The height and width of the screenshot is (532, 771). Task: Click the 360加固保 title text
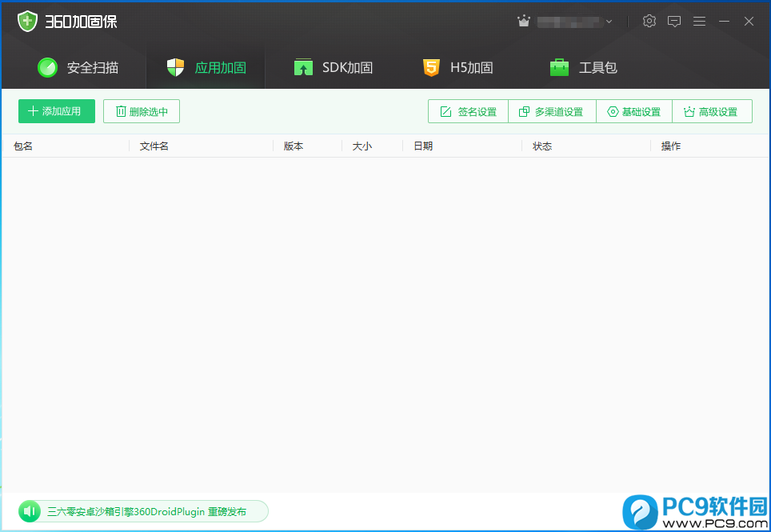(81, 22)
